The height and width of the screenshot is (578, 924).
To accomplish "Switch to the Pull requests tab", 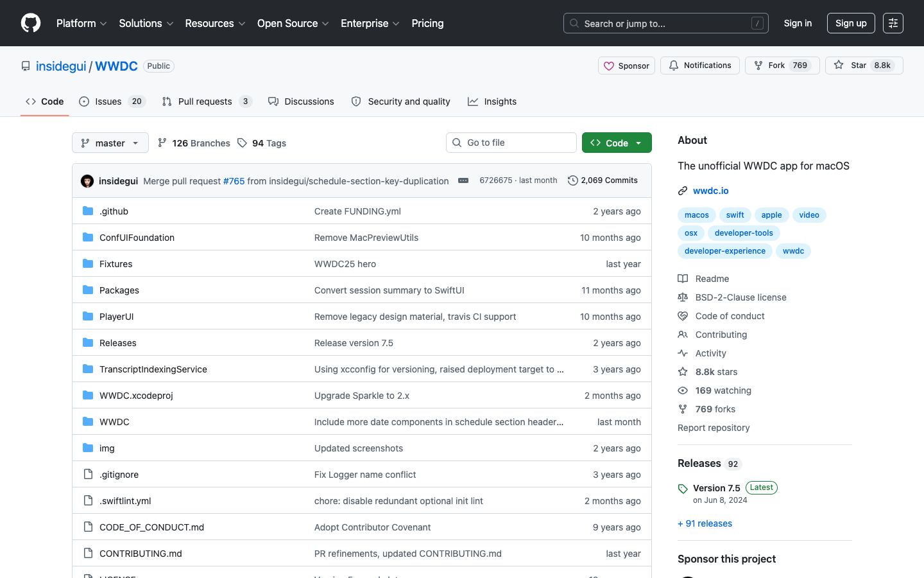I will click(207, 101).
